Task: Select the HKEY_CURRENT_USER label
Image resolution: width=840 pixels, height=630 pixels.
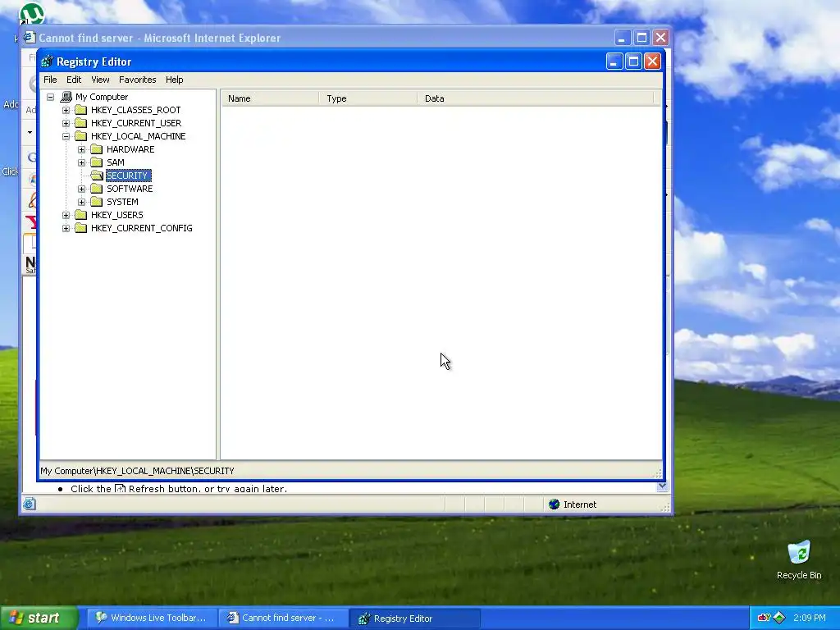Action: [x=136, y=123]
